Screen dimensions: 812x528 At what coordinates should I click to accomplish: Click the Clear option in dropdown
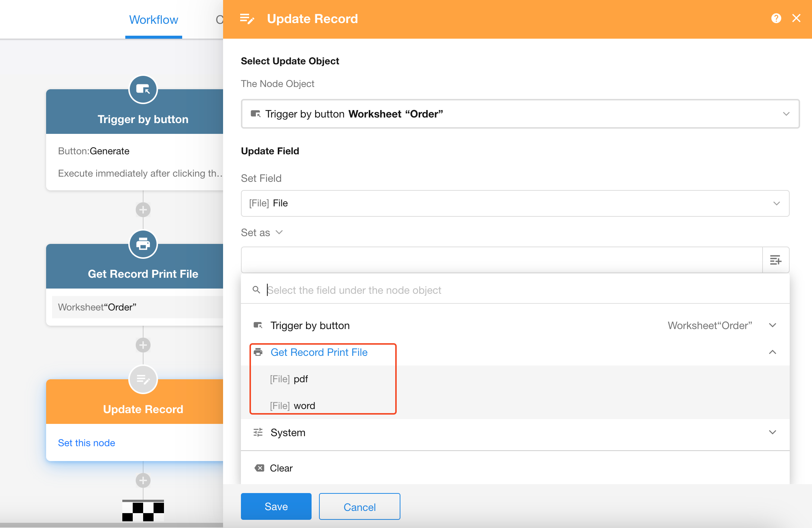tap(281, 468)
